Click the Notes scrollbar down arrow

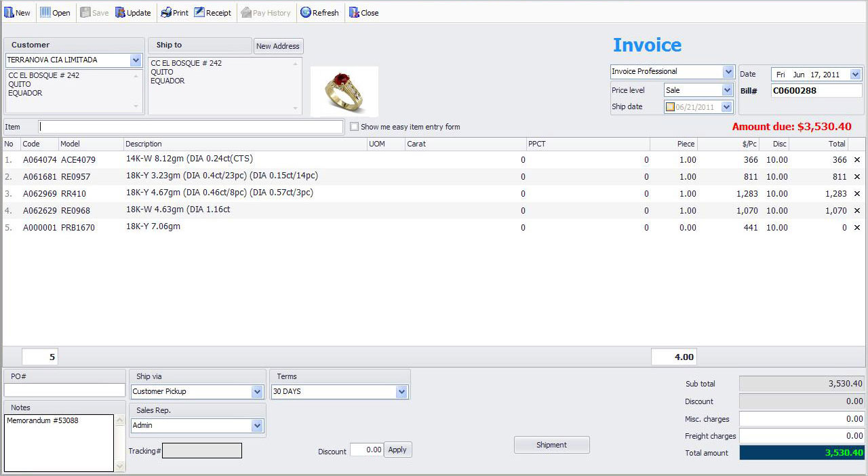[120, 467]
